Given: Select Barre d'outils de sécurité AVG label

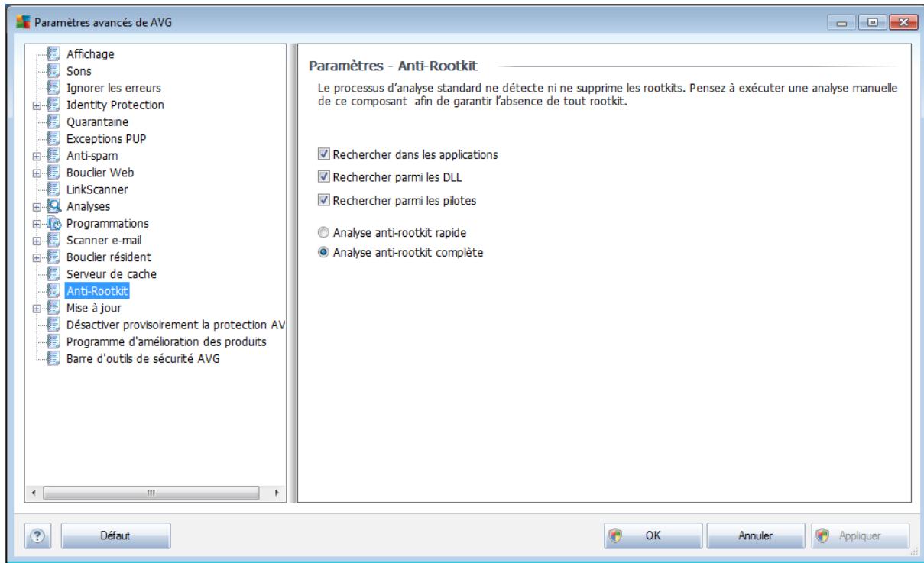Looking at the screenshot, I should [x=142, y=358].
